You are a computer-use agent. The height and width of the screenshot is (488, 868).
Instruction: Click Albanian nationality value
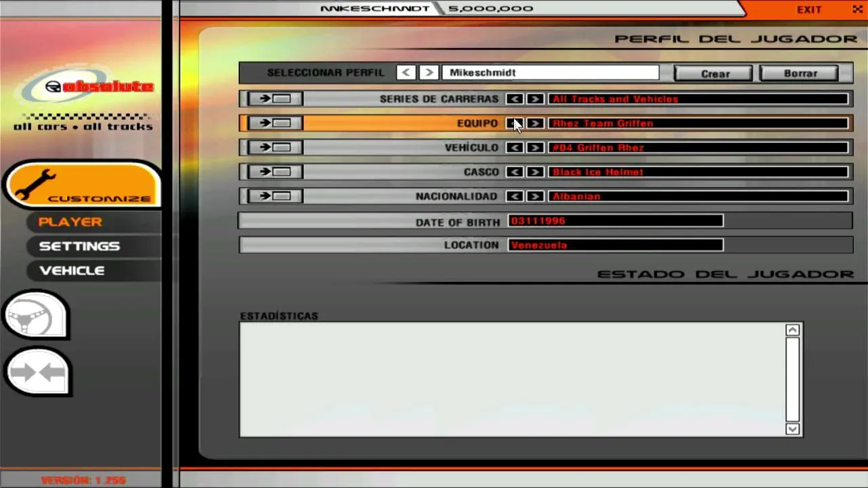pyautogui.click(x=698, y=197)
